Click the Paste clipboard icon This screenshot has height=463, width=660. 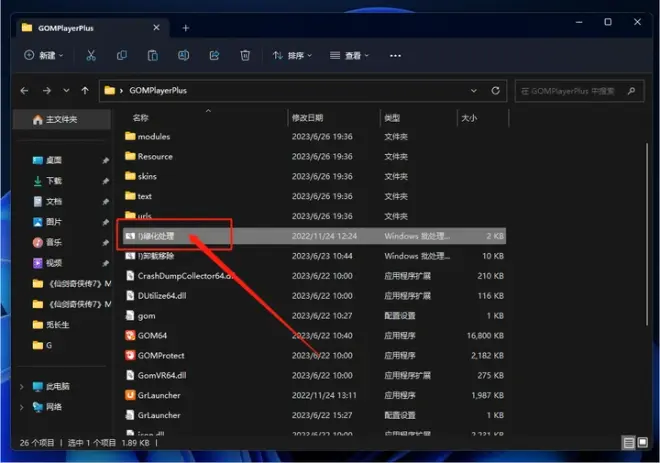click(153, 56)
